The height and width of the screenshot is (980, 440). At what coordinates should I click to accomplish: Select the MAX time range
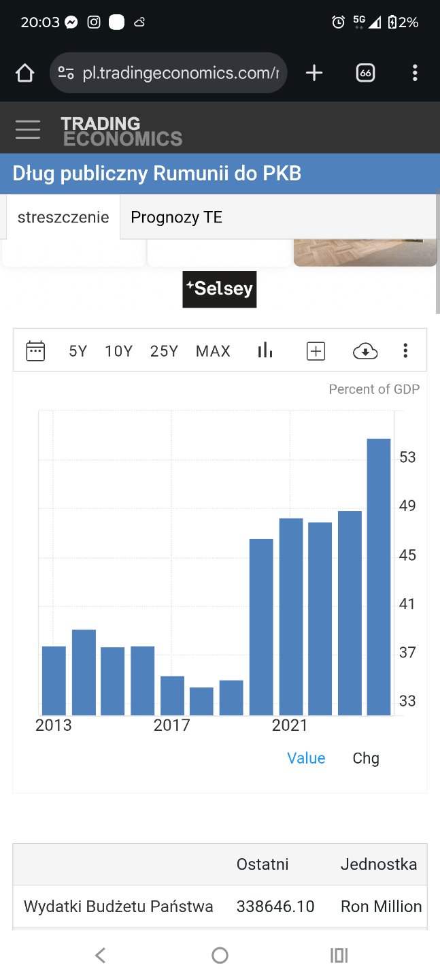point(213,351)
